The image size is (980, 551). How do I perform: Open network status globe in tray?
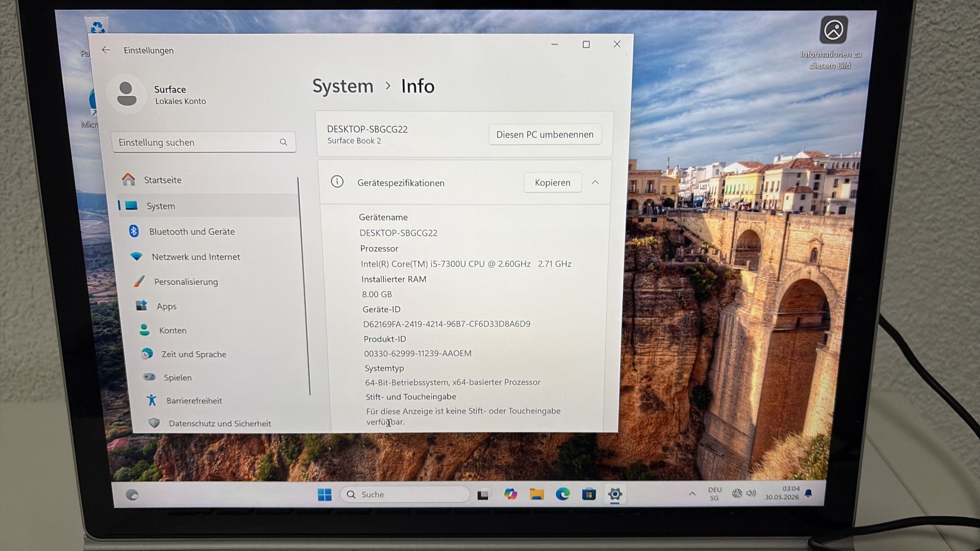(x=737, y=493)
